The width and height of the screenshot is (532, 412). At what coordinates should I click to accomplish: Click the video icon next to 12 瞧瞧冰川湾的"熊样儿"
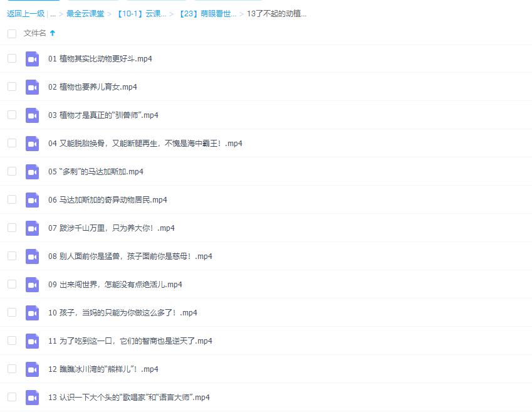tap(32, 369)
